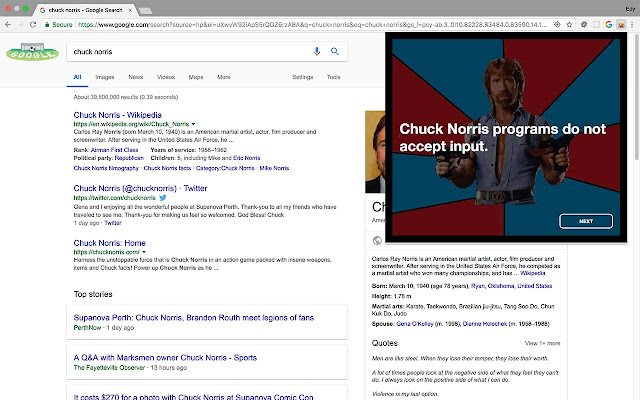Viewport: 640px width, 400px height.
Task: Switch to the Maps tab
Action: [196, 77]
